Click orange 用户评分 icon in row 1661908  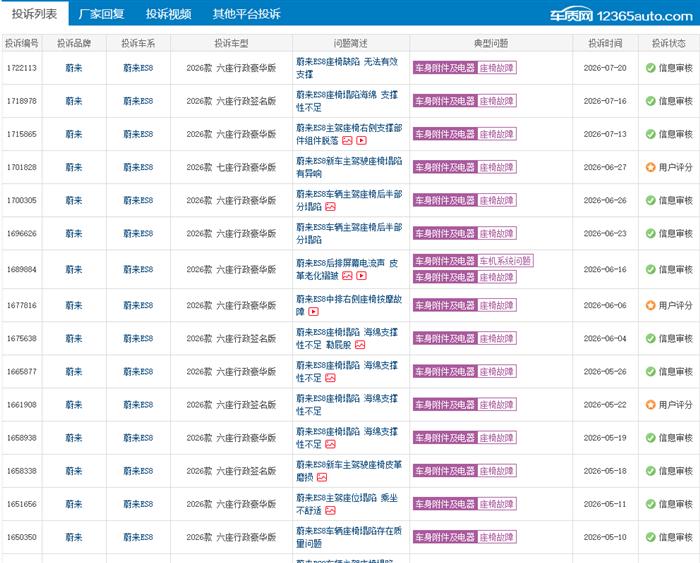click(x=650, y=405)
